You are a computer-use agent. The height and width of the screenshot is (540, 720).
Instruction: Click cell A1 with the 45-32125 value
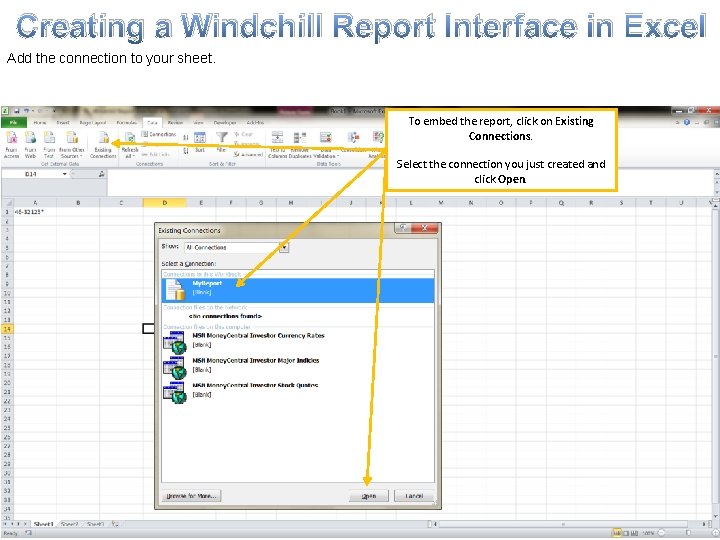click(35, 212)
